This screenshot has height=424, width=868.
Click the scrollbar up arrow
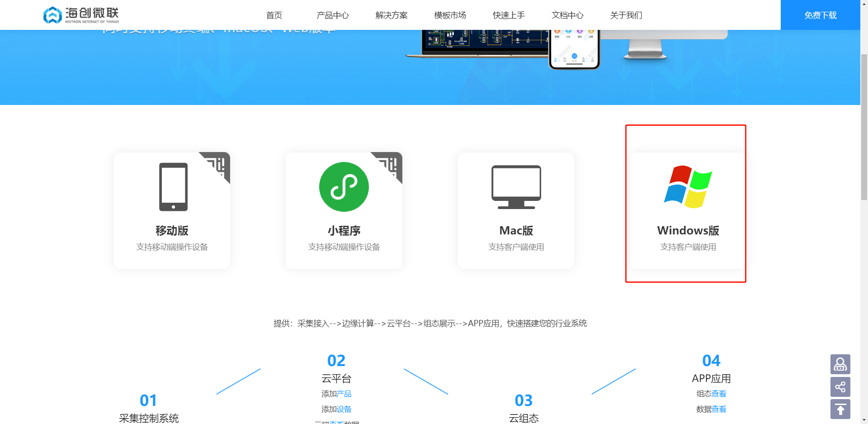click(x=864, y=4)
